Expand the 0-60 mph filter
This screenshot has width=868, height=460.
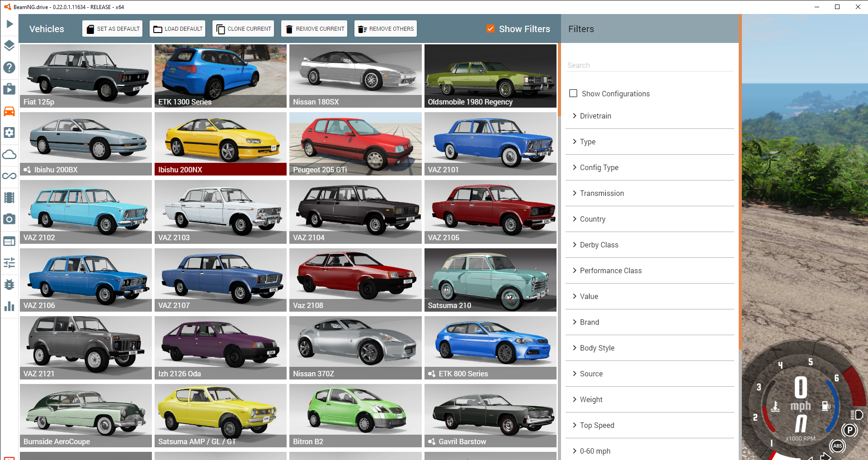(x=650, y=450)
